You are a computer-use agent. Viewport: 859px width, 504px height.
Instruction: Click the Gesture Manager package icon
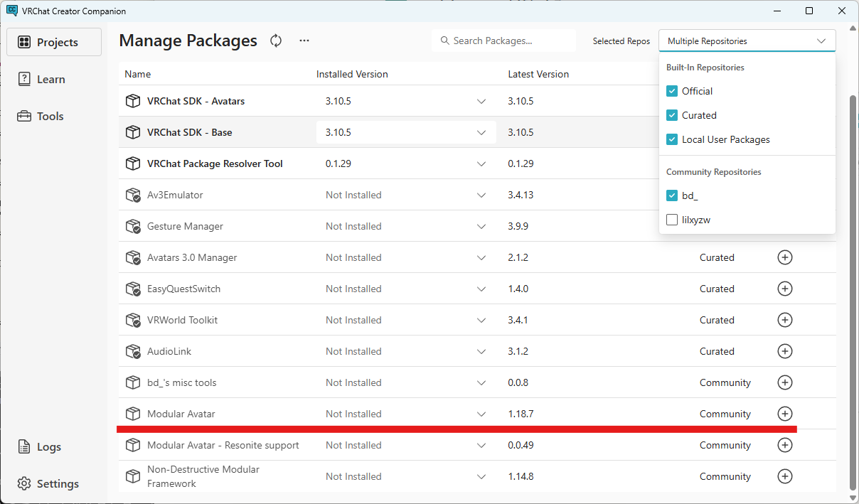132,226
